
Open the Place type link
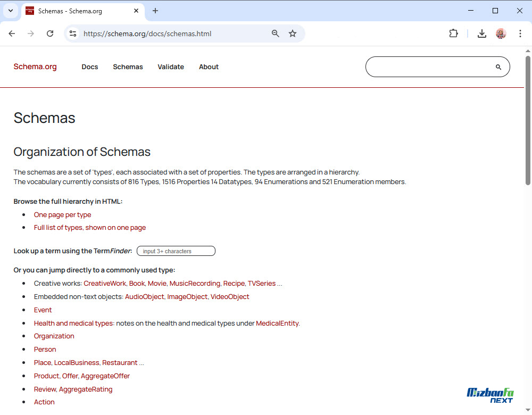coord(43,362)
